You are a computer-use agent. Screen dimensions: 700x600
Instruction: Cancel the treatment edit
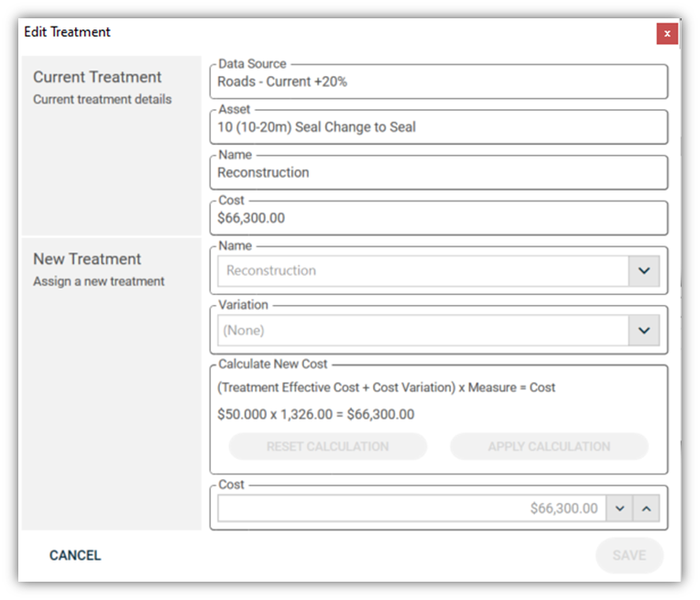75,555
